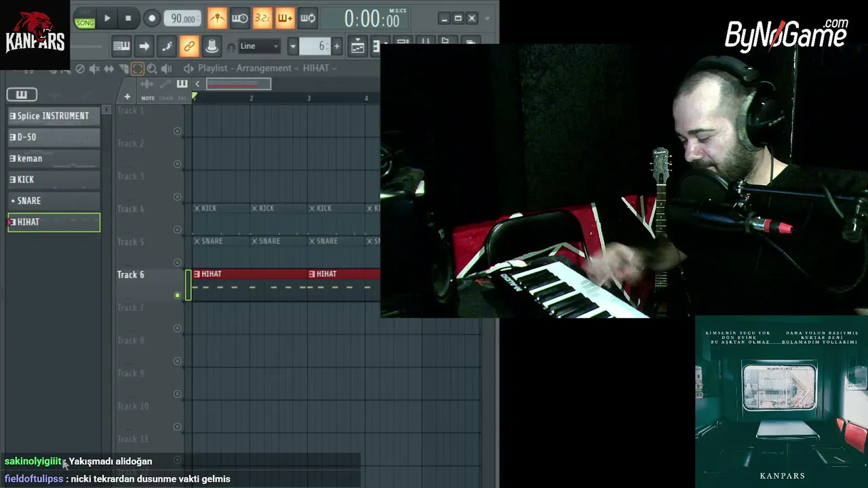Arm recording with the Record button

click(x=152, y=18)
